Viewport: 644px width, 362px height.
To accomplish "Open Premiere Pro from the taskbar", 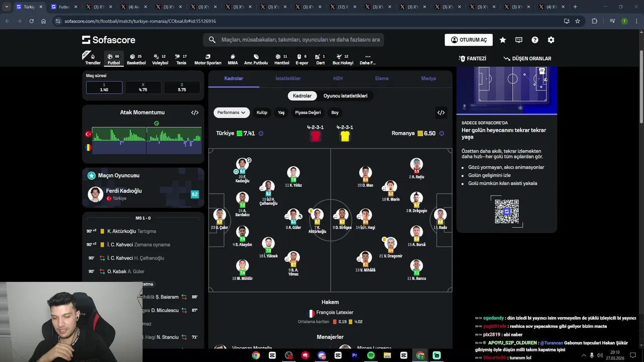I will click(354, 355).
